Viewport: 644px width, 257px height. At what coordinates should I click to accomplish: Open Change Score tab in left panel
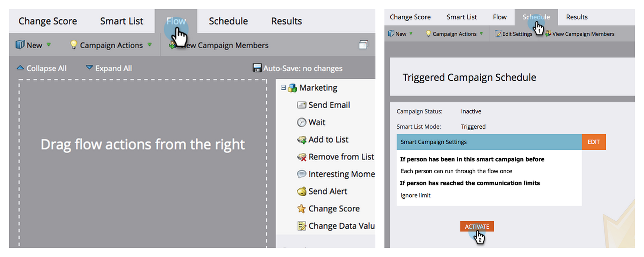(x=48, y=21)
